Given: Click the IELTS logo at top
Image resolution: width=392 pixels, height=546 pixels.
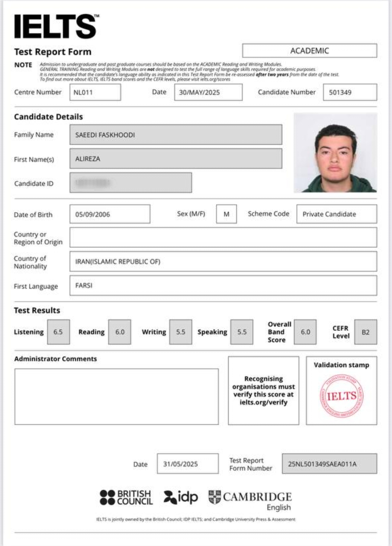Looking at the screenshot, I should [57, 26].
